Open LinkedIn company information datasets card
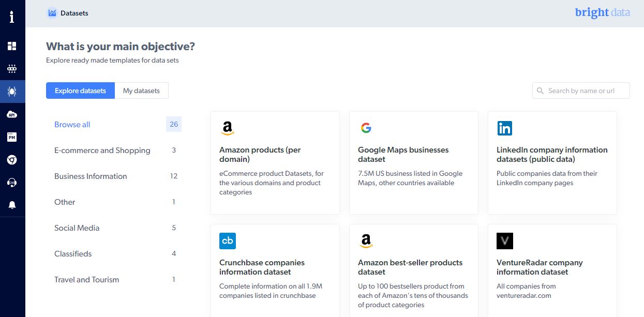The image size is (644, 317). click(x=552, y=162)
